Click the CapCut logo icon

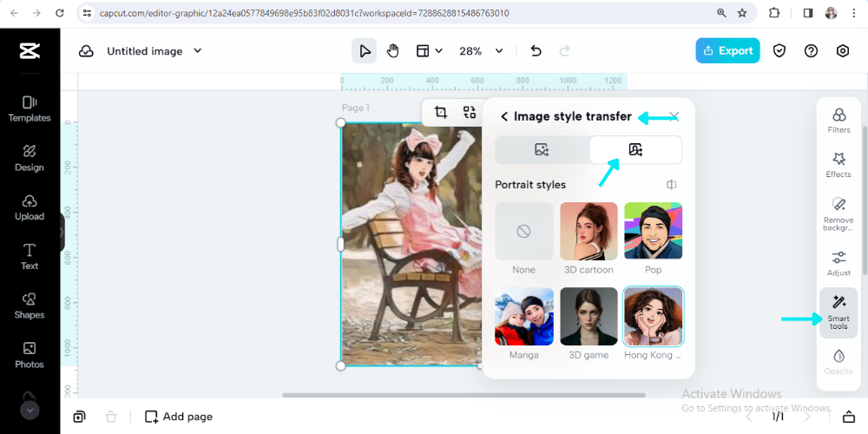[30, 51]
